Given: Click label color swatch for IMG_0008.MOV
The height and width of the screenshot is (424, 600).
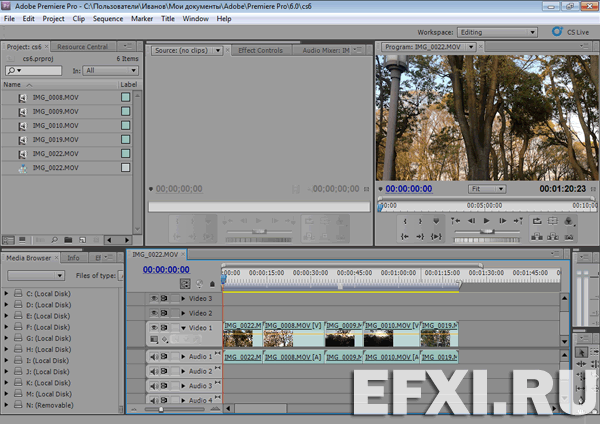Looking at the screenshot, I should pyautogui.click(x=126, y=97).
